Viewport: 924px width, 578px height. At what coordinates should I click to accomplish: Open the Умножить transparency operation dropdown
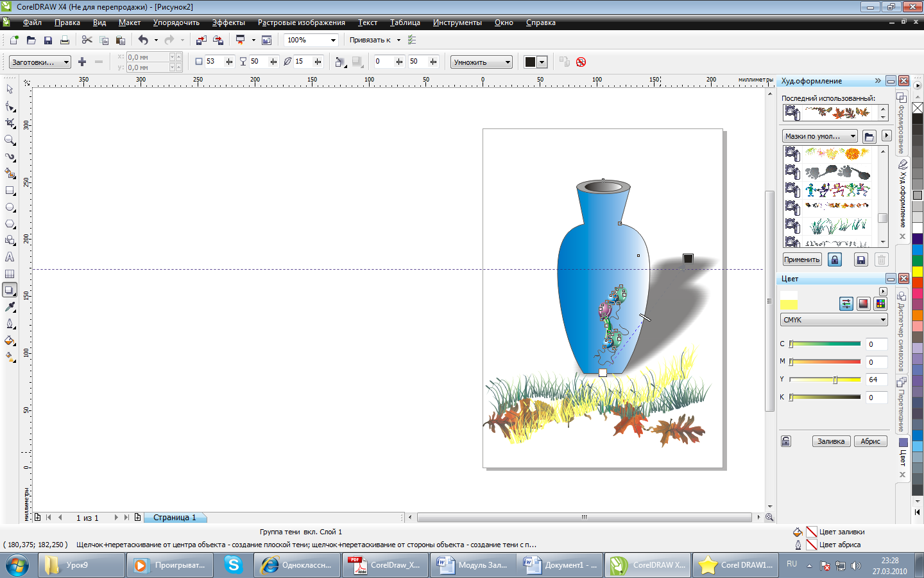[x=481, y=62]
